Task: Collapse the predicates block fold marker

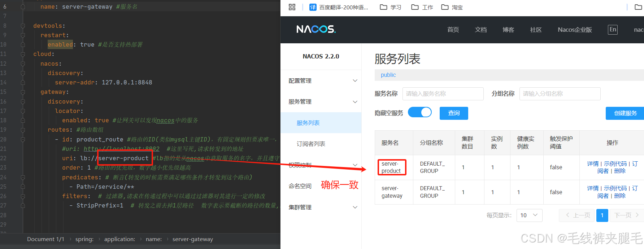Action: point(23,178)
